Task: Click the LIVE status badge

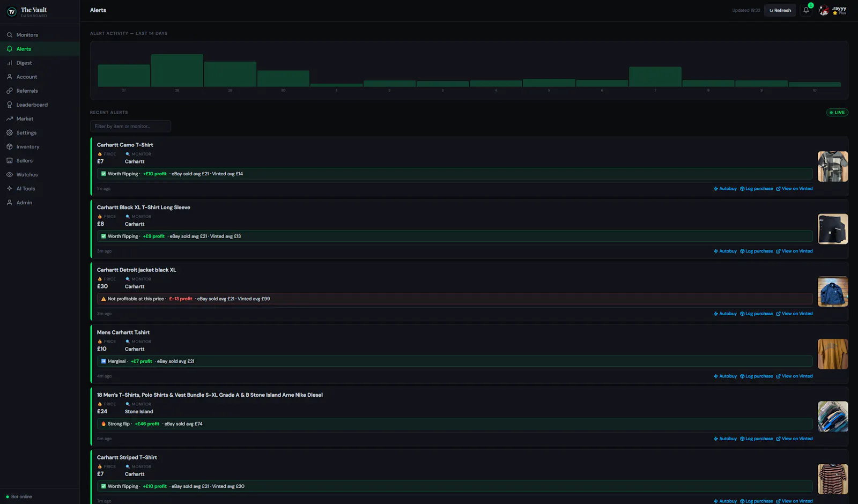Action: [837, 113]
